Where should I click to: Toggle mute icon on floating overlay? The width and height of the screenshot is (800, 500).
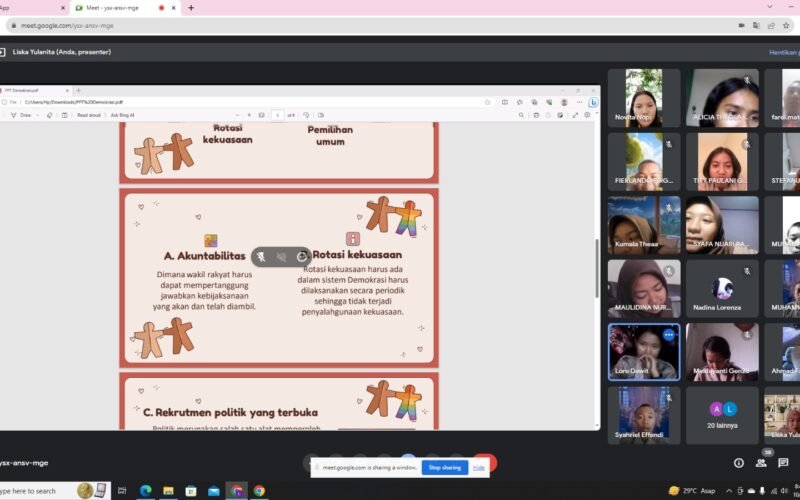[260, 257]
